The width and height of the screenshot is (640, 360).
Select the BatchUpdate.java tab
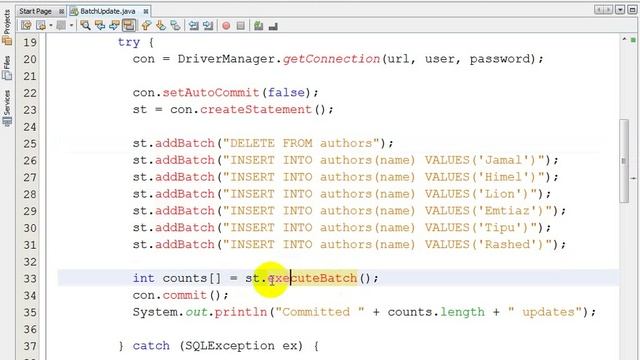pos(108,11)
